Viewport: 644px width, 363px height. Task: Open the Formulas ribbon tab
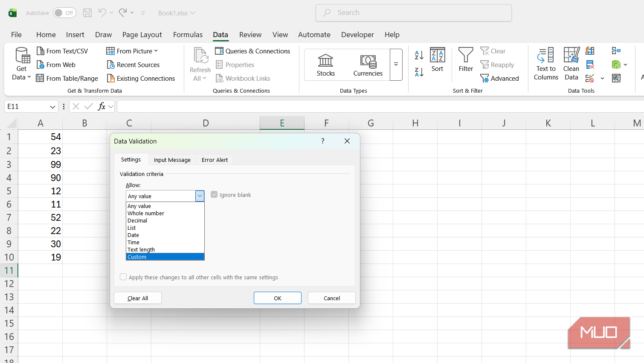[x=188, y=35]
